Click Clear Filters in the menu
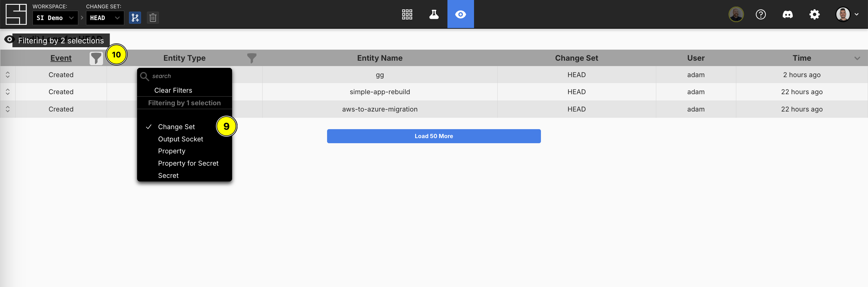Screen dimensions: 868x287 [173, 90]
